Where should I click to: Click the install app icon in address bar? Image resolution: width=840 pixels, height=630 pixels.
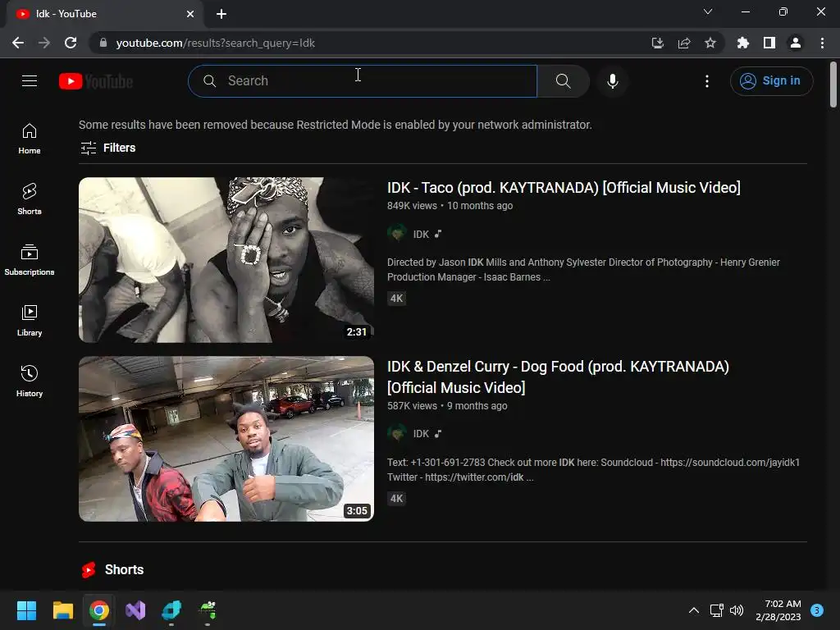click(657, 43)
